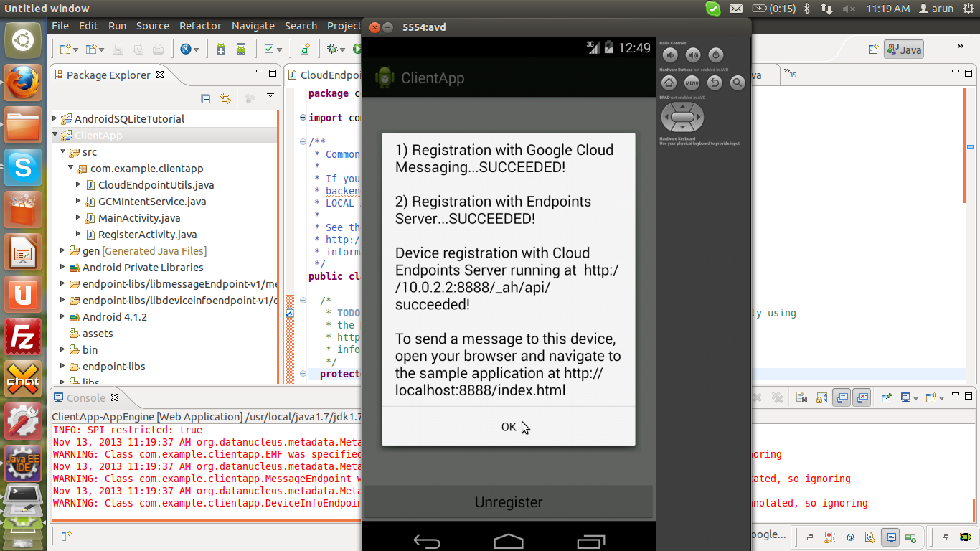Open the task checkmark toolbar dropdown
Image resolution: width=980 pixels, height=551 pixels.
click(x=278, y=50)
